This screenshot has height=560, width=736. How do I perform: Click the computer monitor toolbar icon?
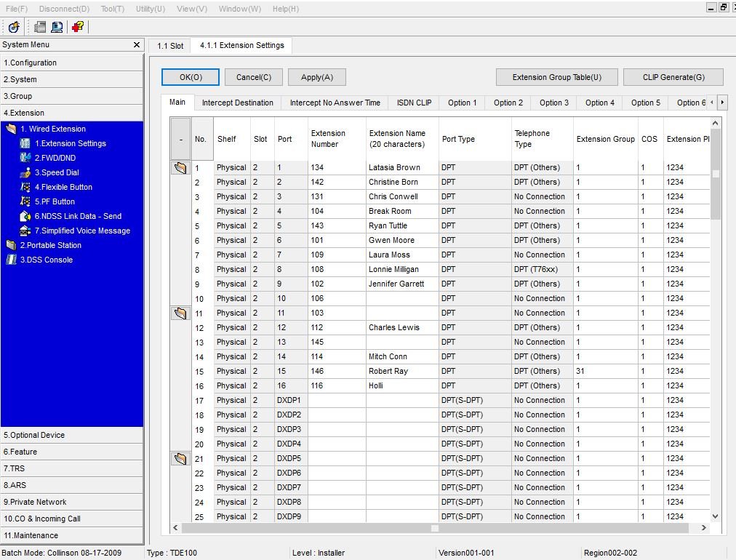(57, 27)
